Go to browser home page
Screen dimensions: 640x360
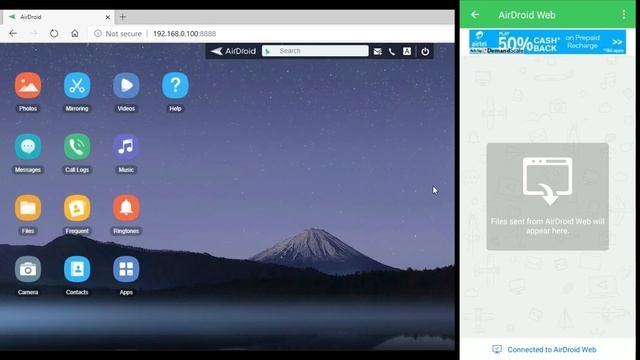75,33
